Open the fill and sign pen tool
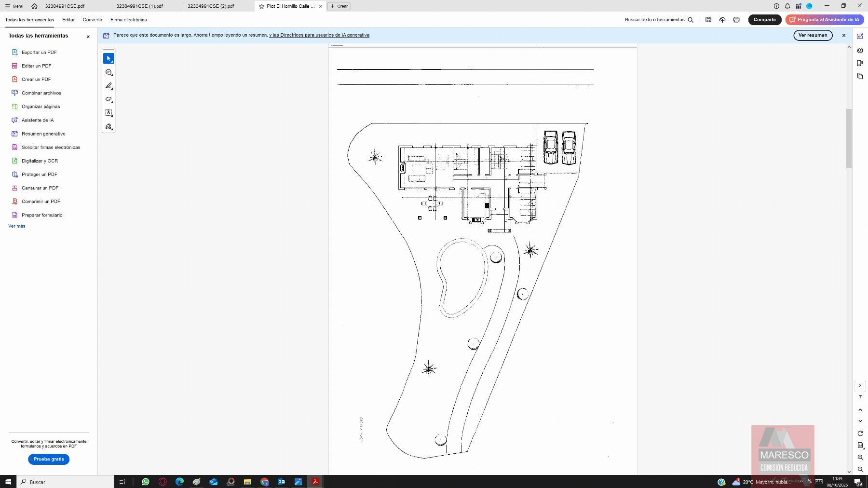This screenshot has height=488, width=868. [x=108, y=127]
